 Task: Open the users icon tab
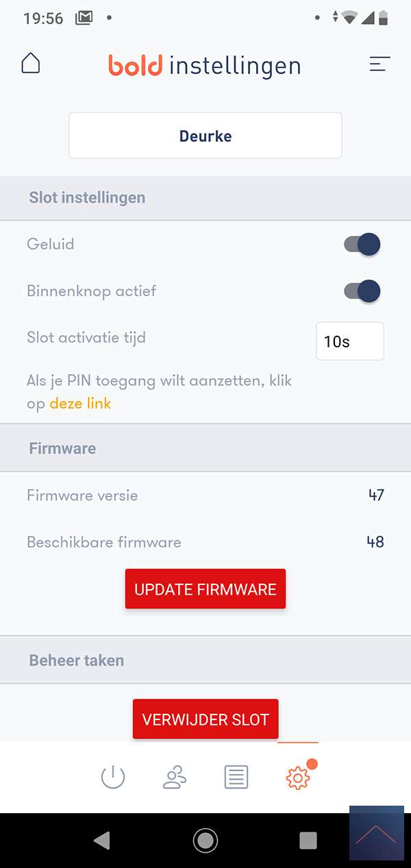[175, 778]
